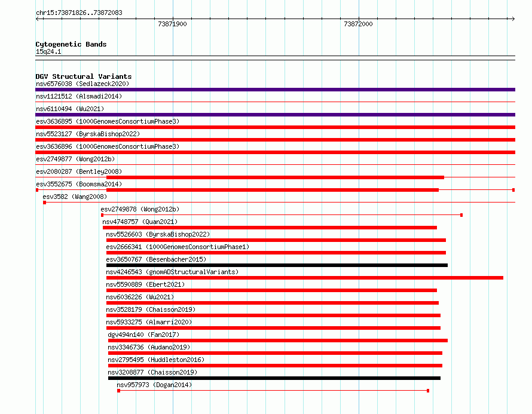
Task: Select nsv2795495 (Huddleston2016) label
Action: pos(156,360)
